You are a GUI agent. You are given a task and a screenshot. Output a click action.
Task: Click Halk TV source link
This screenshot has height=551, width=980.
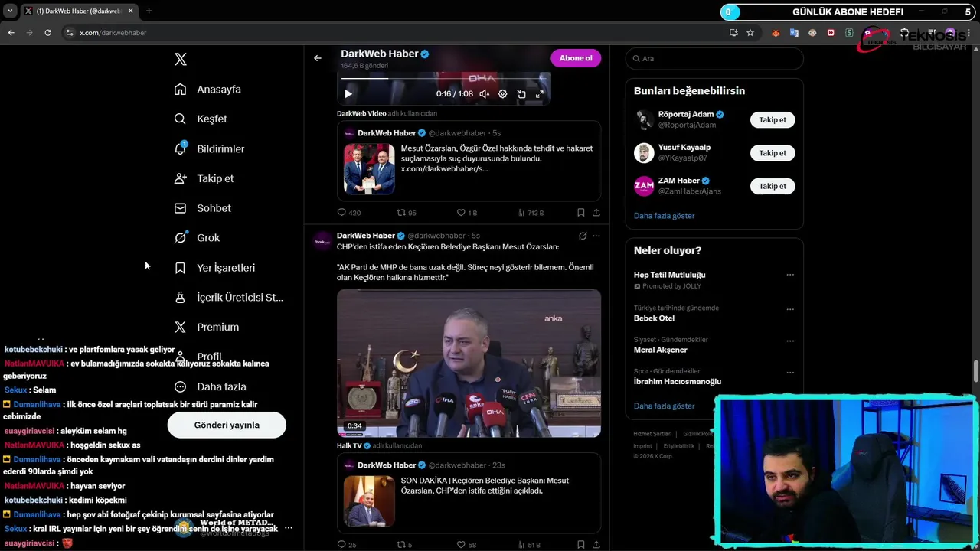point(349,445)
